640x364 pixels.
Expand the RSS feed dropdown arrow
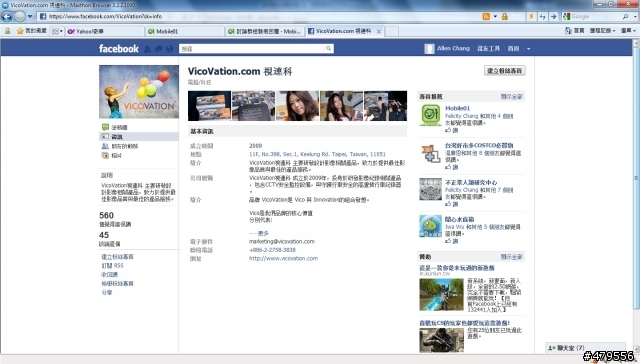495,16
